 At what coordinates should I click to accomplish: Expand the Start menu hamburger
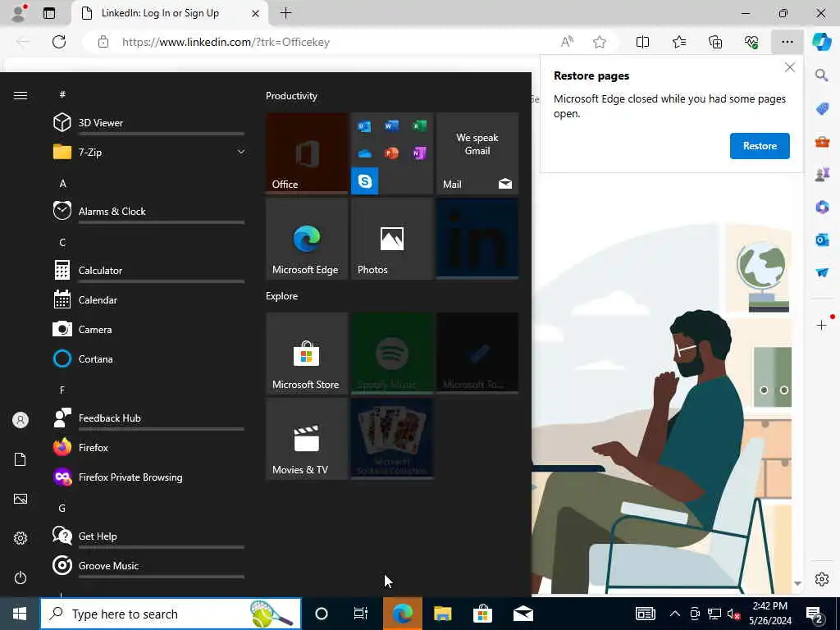tap(21, 95)
